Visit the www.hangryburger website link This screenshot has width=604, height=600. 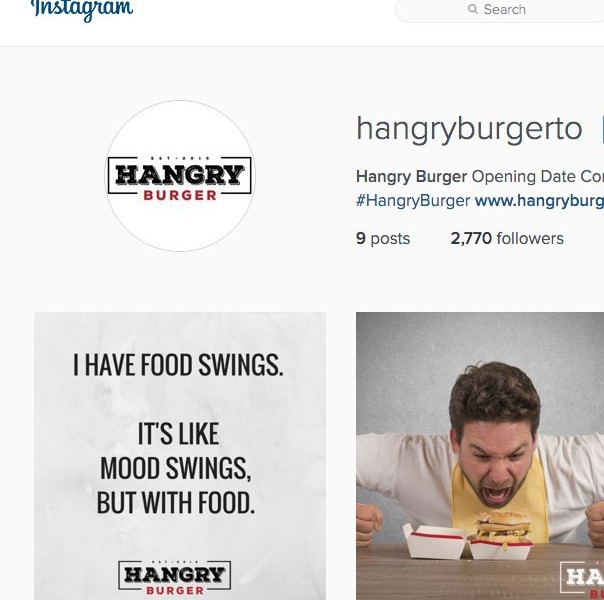(x=539, y=201)
